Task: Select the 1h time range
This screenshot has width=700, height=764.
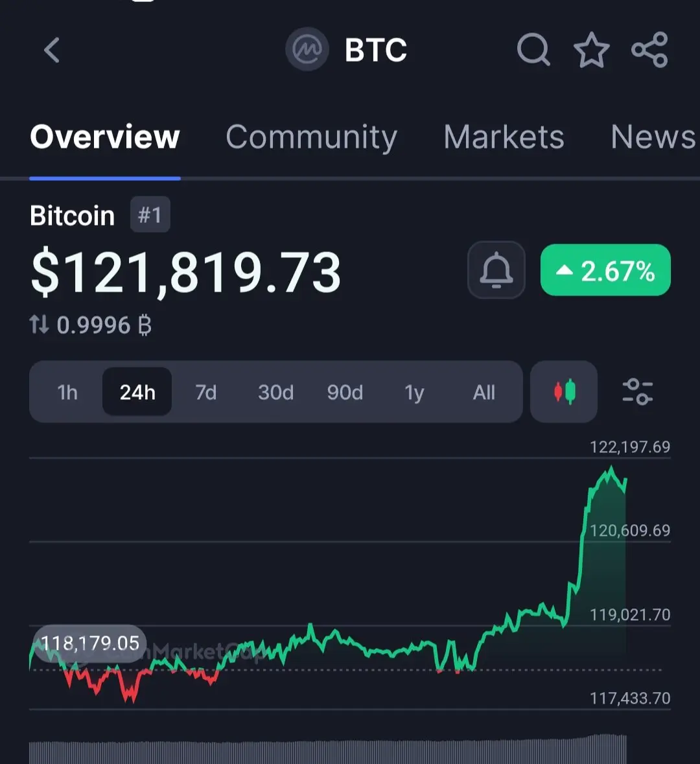Action: point(67,392)
